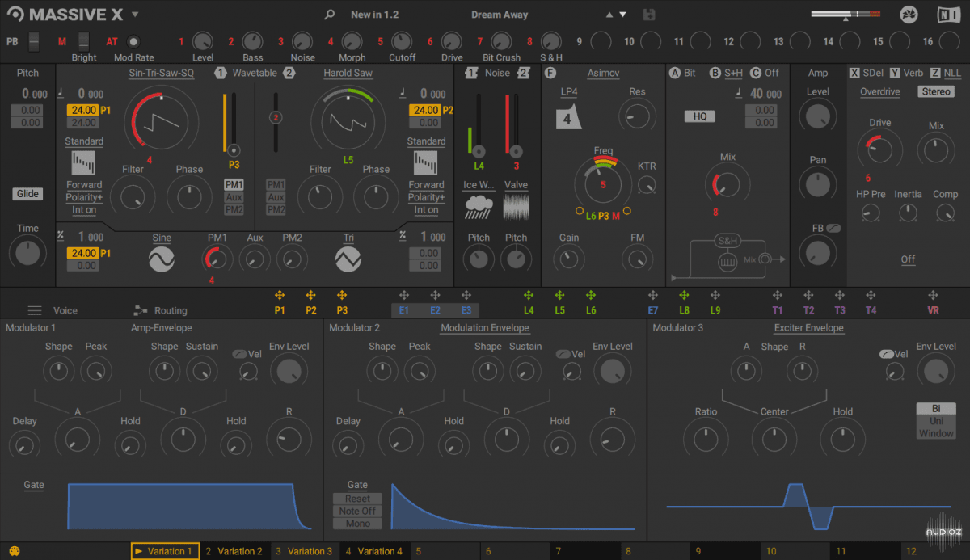Adjust noise 1 green level slider L4

point(478,124)
